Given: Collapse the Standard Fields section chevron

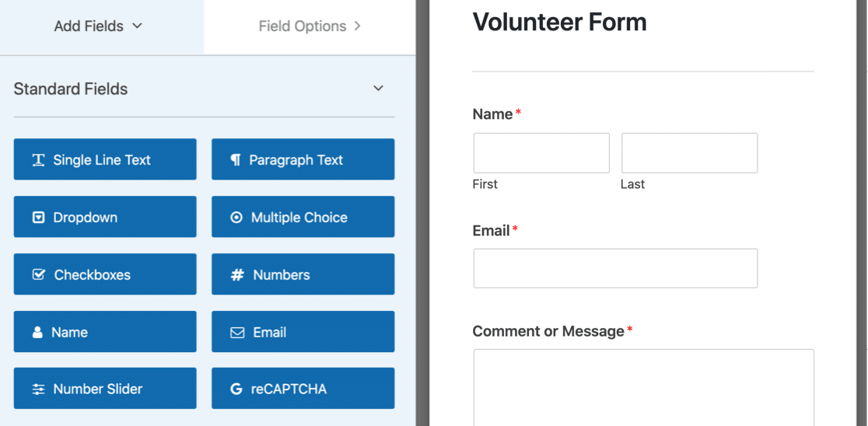Looking at the screenshot, I should point(379,89).
